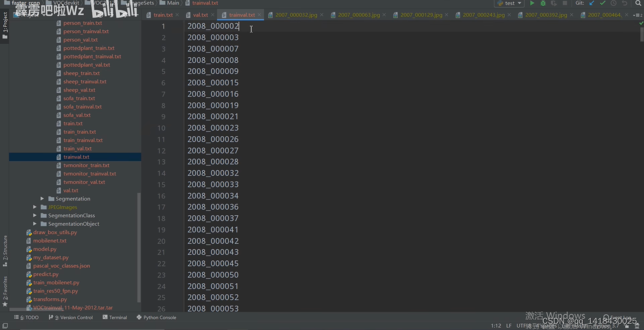The width and height of the screenshot is (644, 330).
Task: Update project via blue Git arrow
Action: point(592,3)
